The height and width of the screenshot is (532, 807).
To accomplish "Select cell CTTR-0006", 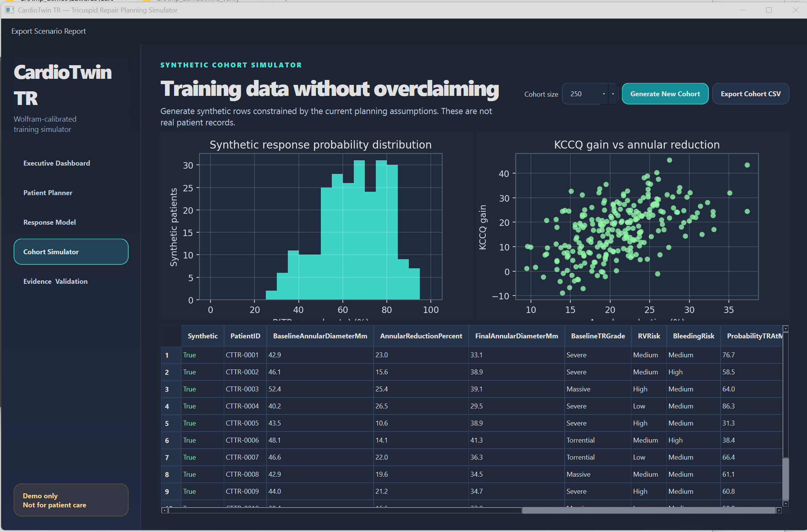I will (245, 440).
